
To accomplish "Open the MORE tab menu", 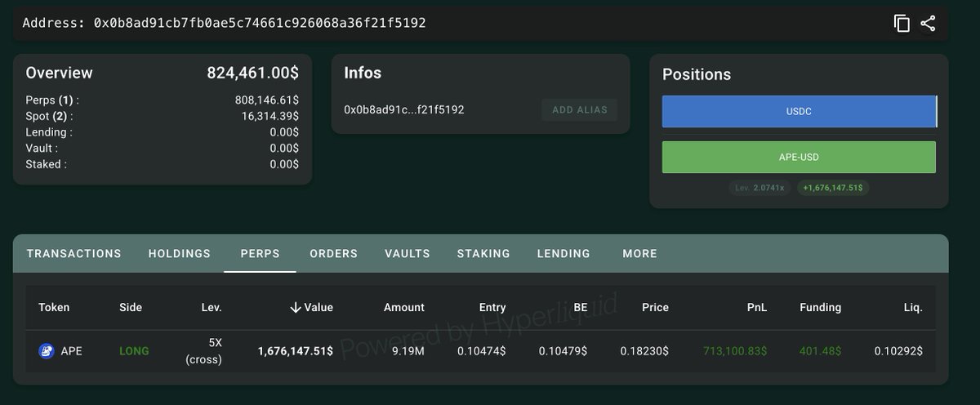I will coord(639,253).
